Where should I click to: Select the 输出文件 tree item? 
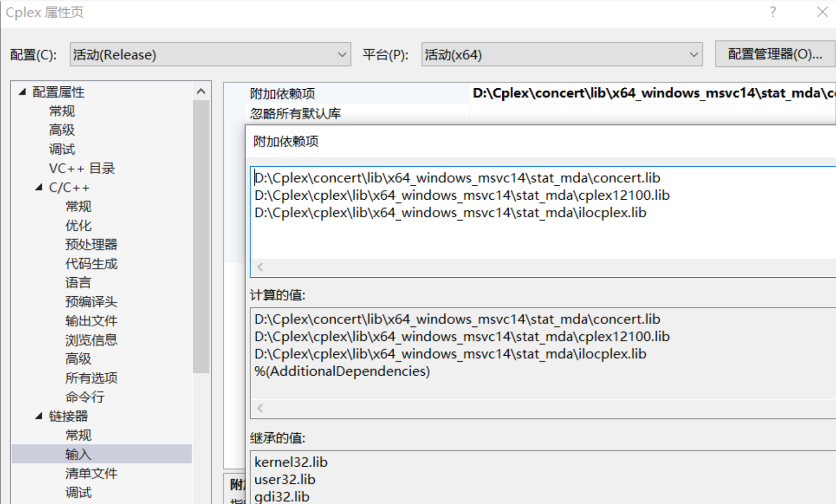[x=91, y=321]
